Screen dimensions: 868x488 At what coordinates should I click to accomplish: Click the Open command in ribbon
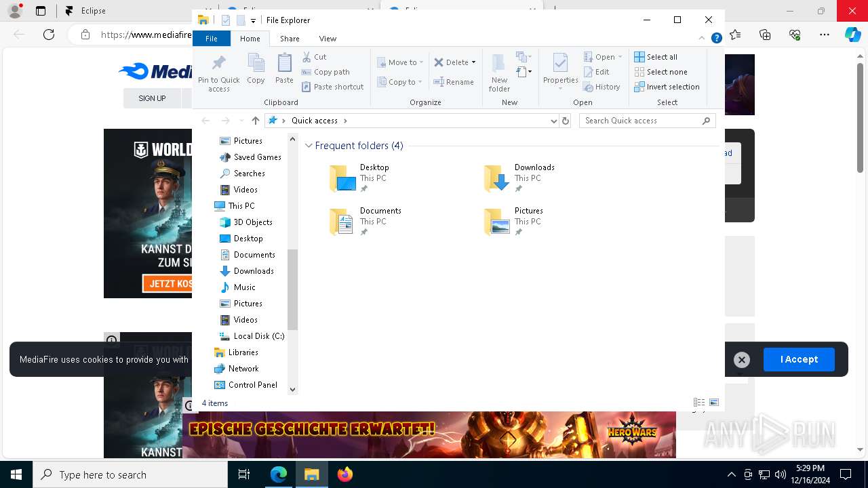point(602,57)
